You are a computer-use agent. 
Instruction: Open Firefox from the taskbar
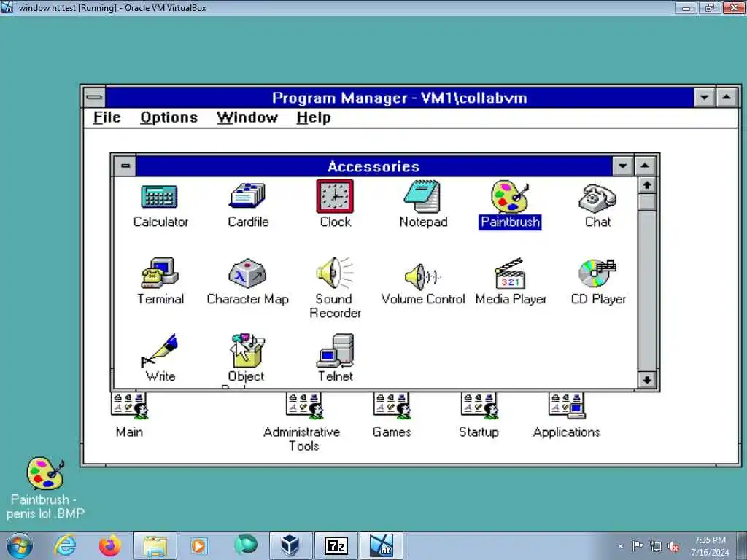pos(109,545)
